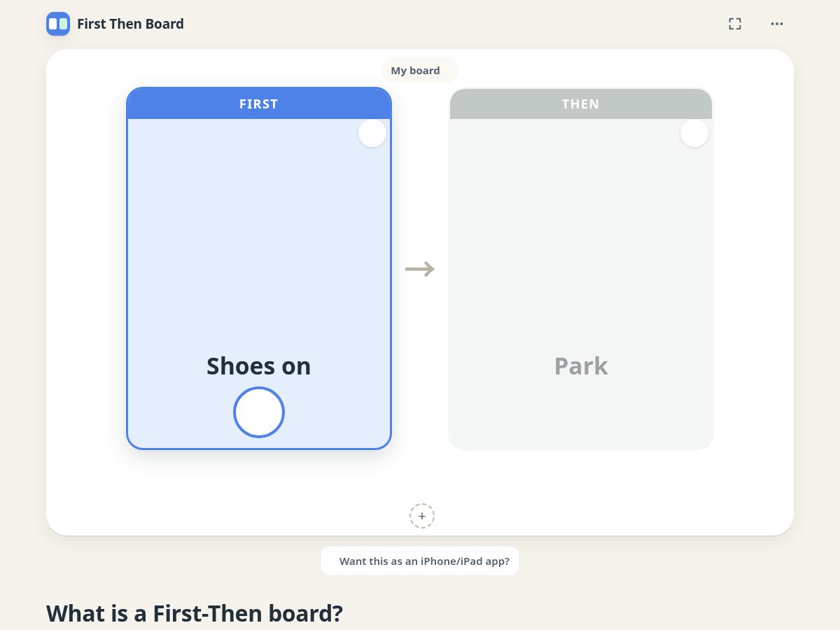Viewport: 840px width, 630px height.
Task: Click the What is a First-Then board heading
Action: (x=195, y=613)
